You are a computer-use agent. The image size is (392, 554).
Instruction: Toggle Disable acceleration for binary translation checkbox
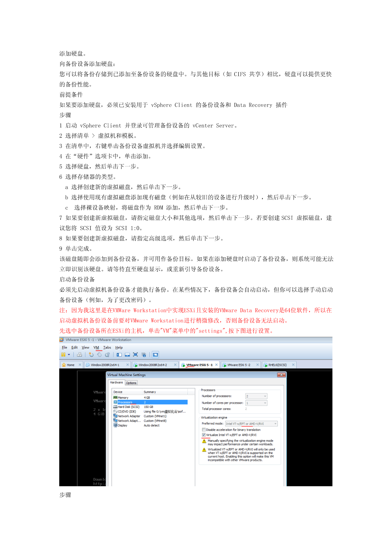click(x=204, y=430)
